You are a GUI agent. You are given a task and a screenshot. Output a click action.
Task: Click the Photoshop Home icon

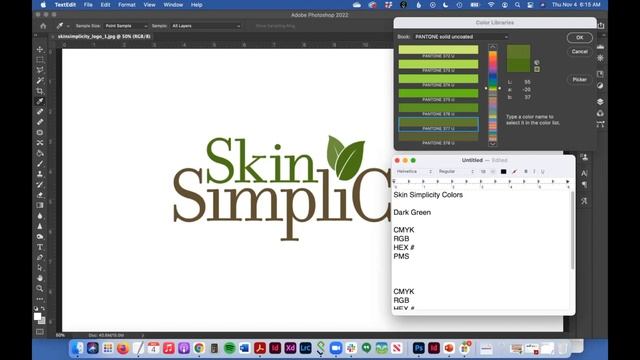pos(43,26)
